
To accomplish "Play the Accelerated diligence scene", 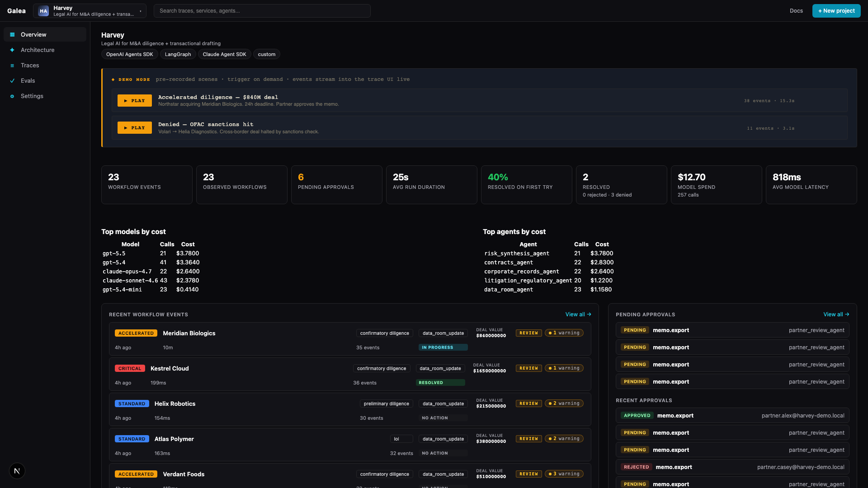I will [135, 101].
